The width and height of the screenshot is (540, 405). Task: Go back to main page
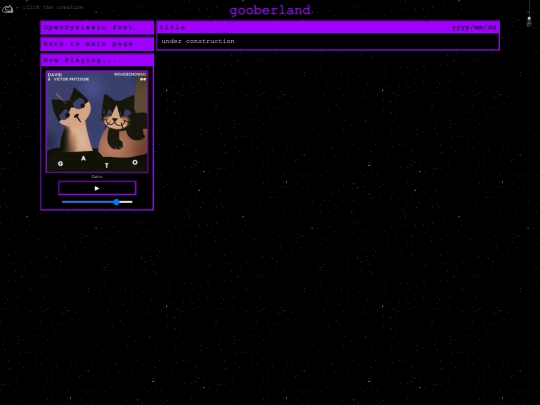point(97,44)
